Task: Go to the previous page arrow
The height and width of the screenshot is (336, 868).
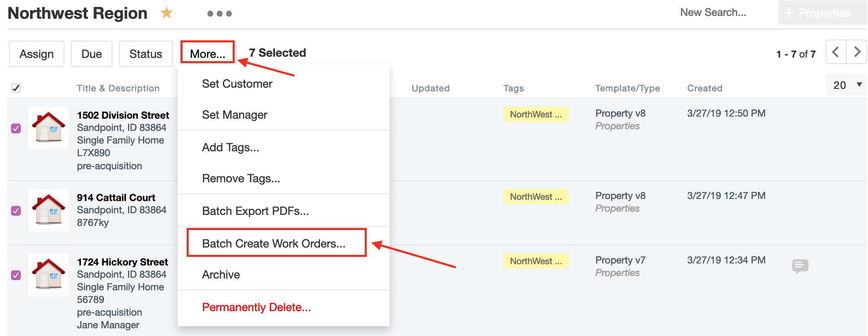Action: [x=836, y=52]
